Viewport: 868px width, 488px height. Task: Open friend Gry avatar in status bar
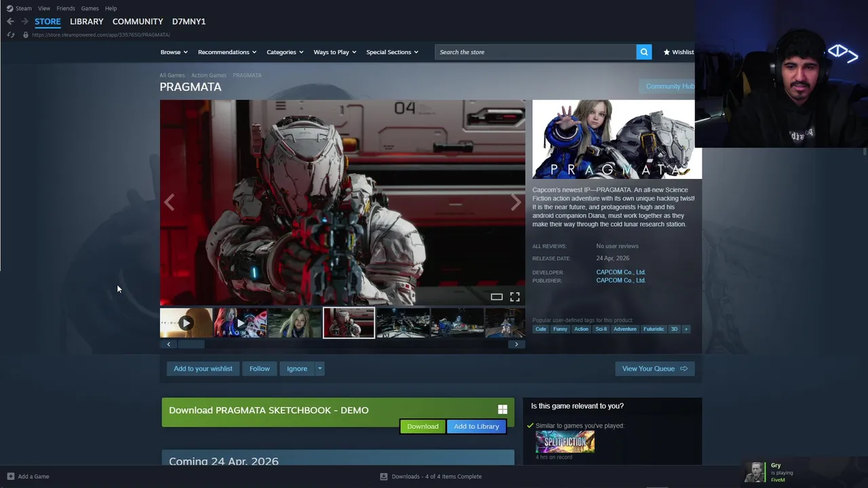(755, 472)
